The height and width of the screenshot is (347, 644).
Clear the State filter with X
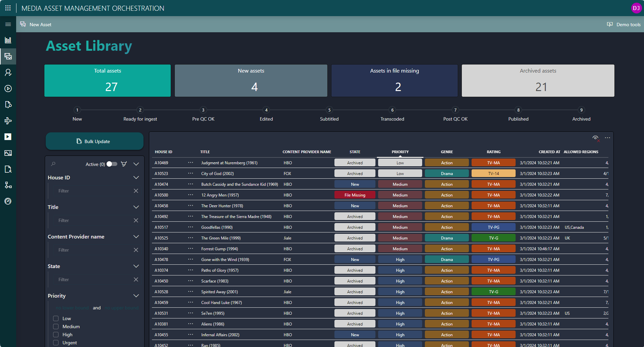(x=136, y=279)
